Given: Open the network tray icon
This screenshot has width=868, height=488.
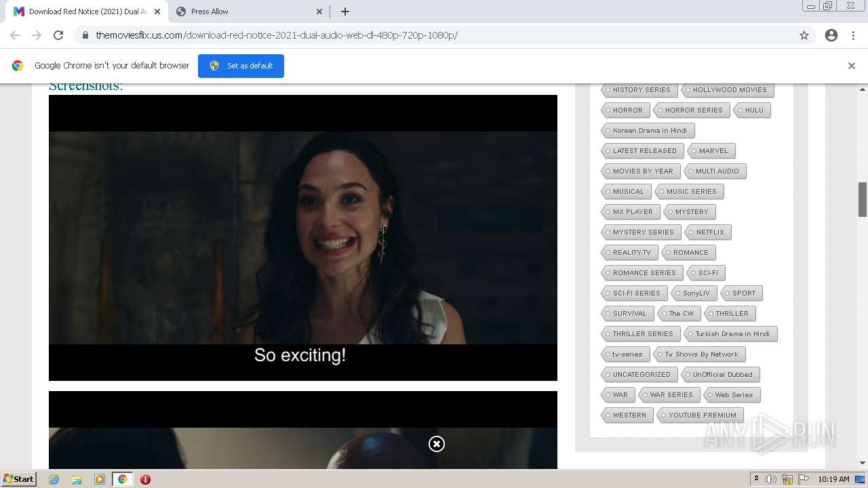Looking at the screenshot, I should pos(787,479).
